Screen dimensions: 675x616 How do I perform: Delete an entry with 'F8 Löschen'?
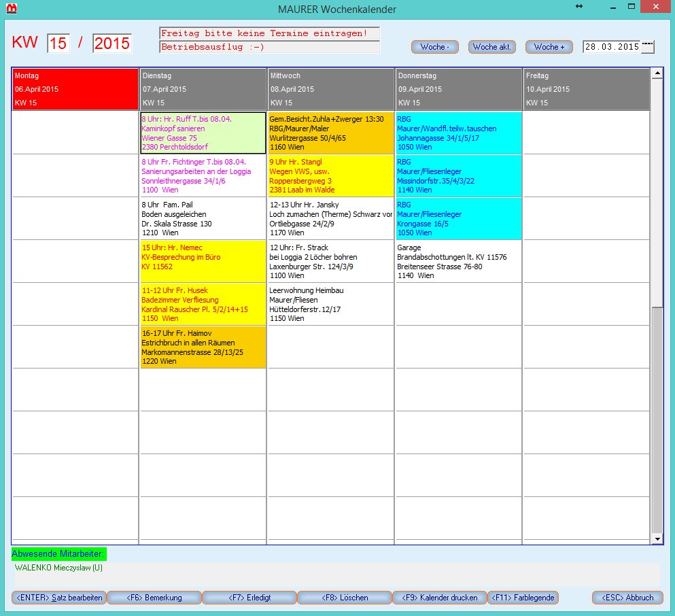click(x=345, y=598)
